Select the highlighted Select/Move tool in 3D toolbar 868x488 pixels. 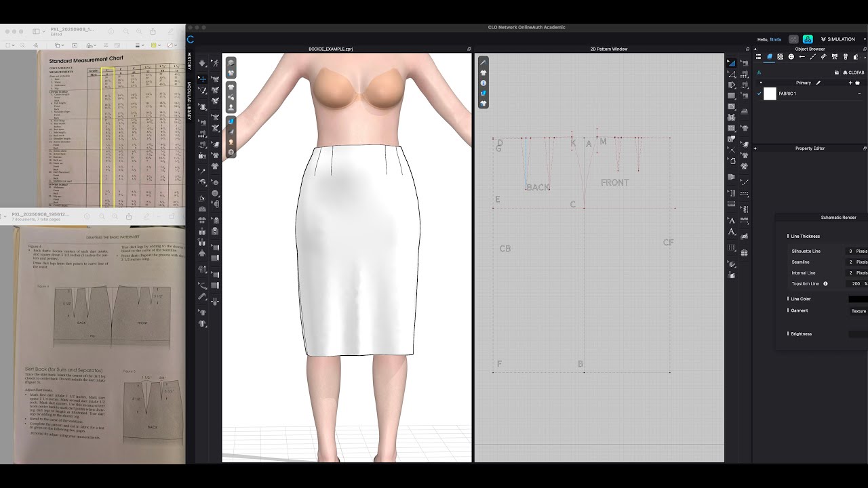coord(203,79)
